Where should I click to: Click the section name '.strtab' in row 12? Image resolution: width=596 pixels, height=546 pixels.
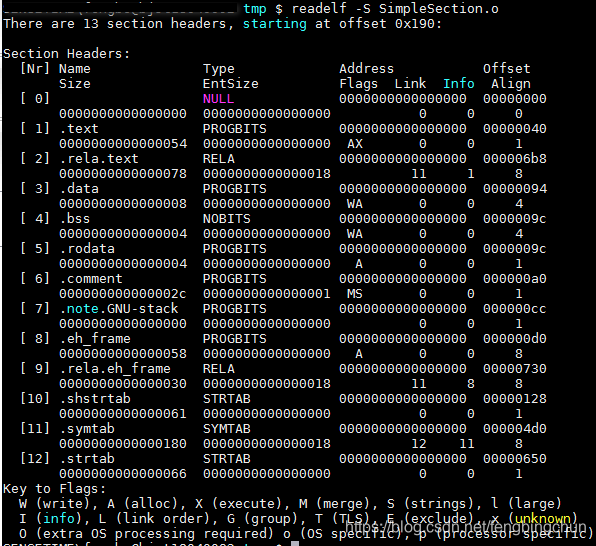(x=87, y=459)
